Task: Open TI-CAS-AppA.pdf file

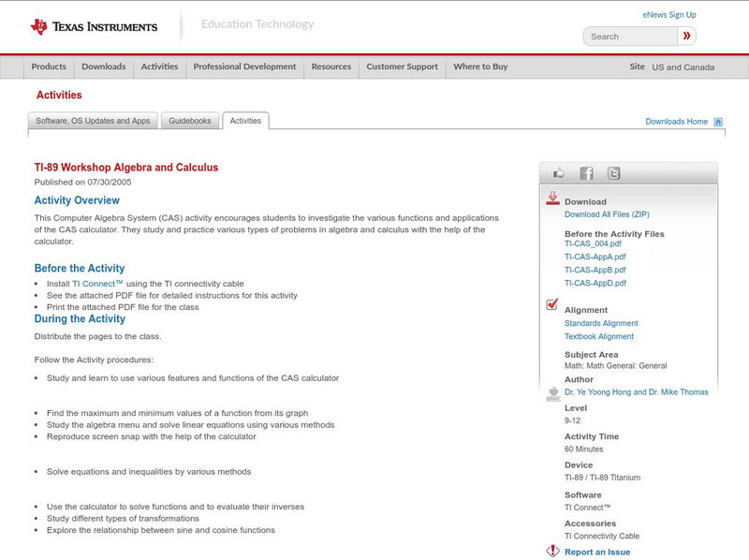Action: [595, 257]
